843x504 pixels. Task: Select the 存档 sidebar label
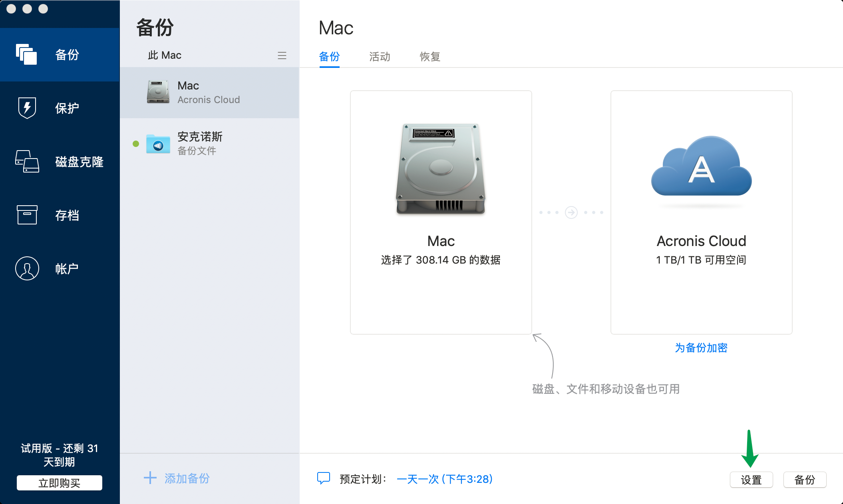67,215
